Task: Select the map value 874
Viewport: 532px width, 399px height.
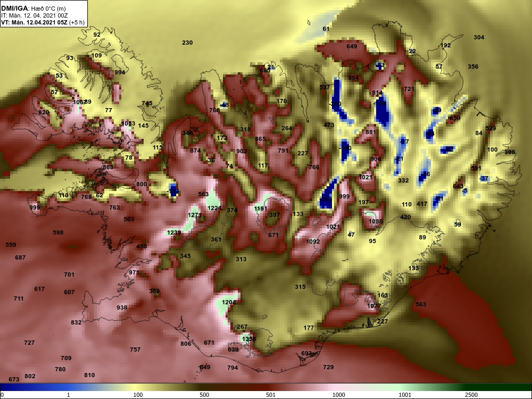Action: click(x=195, y=151)
